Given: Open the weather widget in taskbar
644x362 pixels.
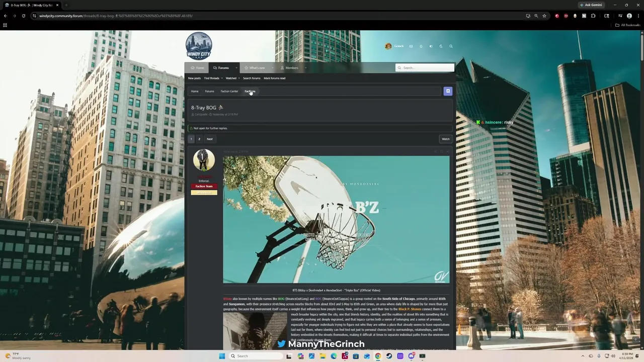Looking at the screenshot, I should point(18,356).
